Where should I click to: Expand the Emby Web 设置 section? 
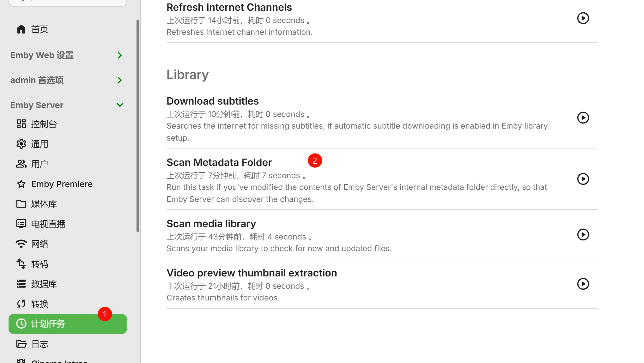pyautogui.click(x=119, y=55)
